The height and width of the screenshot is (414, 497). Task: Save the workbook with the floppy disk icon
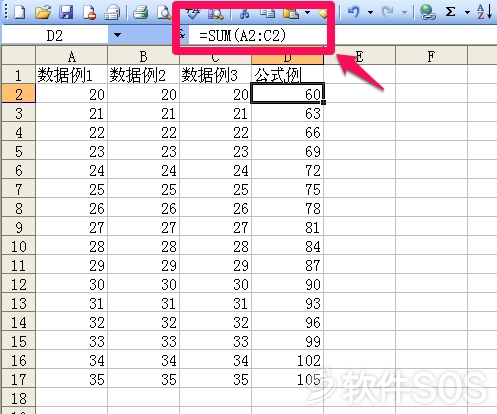pos(66,13)
